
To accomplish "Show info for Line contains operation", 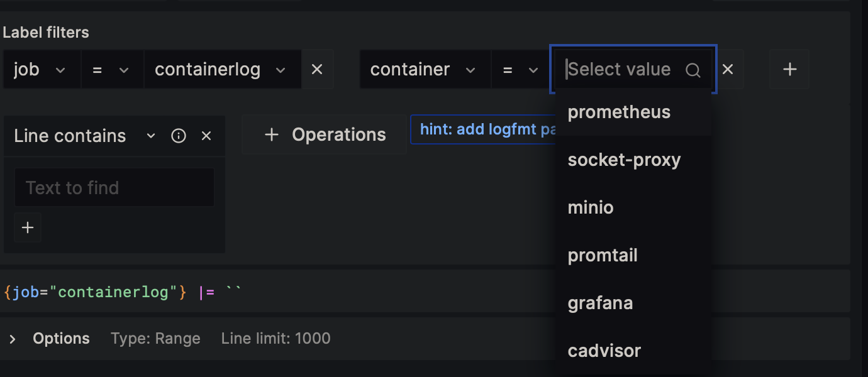I will pyautogui.click(x=179, y=136).
